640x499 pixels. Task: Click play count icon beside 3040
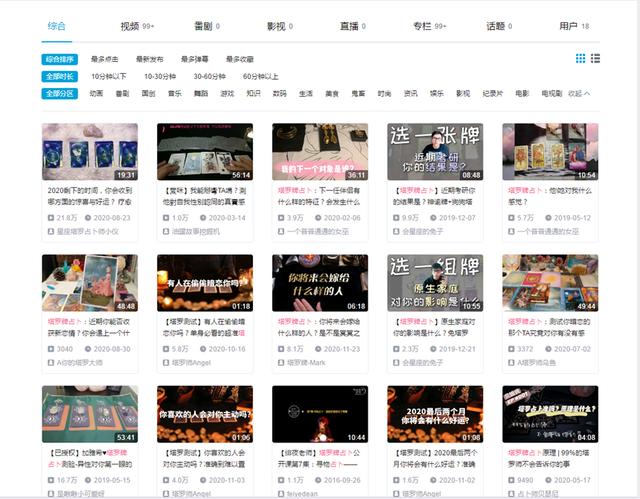pos(50,349)
